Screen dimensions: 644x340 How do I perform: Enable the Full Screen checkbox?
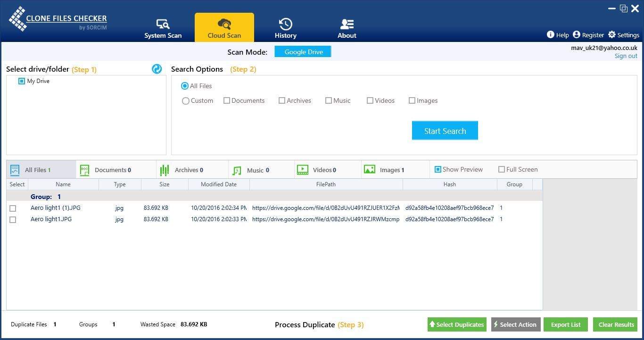(502, 169)
